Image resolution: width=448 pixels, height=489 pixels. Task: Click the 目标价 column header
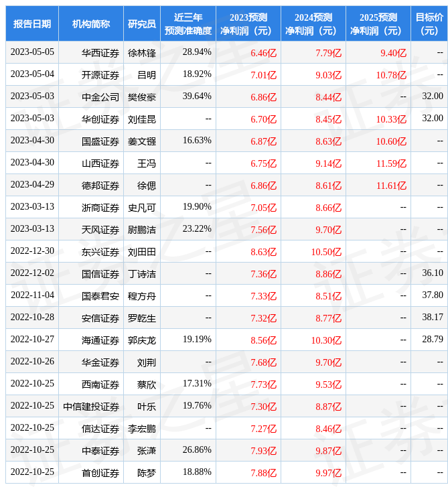coord(429,23)
